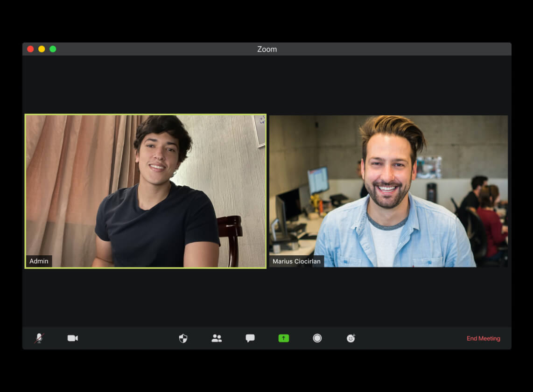Click the Admin name label
533x392 pixels.
tap(39, 261)
